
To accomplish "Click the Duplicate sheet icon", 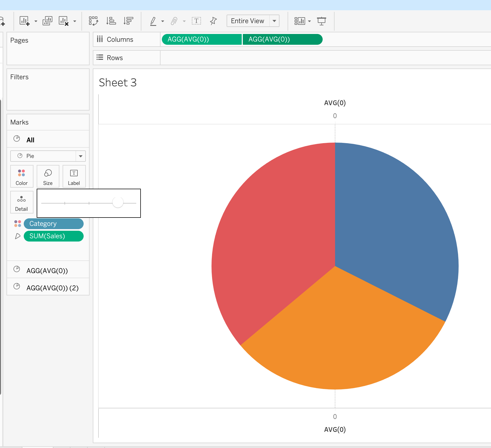I will [47, 21].
